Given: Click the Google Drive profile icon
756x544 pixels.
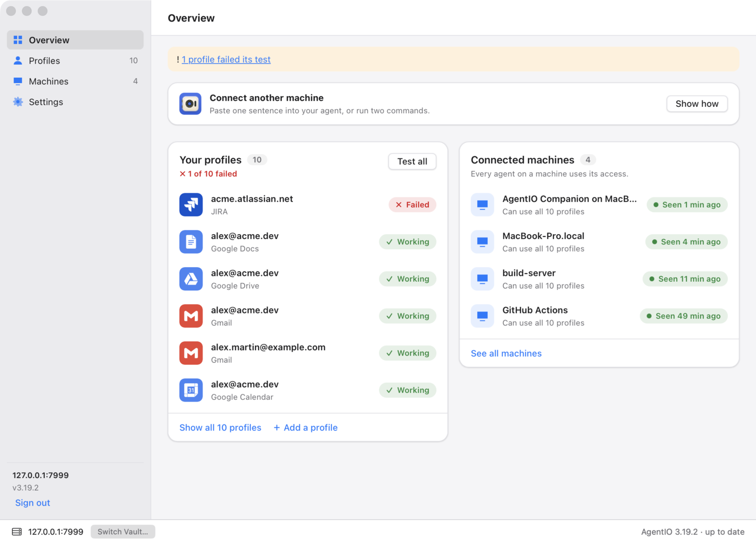Looking at the screenshot, I should (x=191, y=279).
